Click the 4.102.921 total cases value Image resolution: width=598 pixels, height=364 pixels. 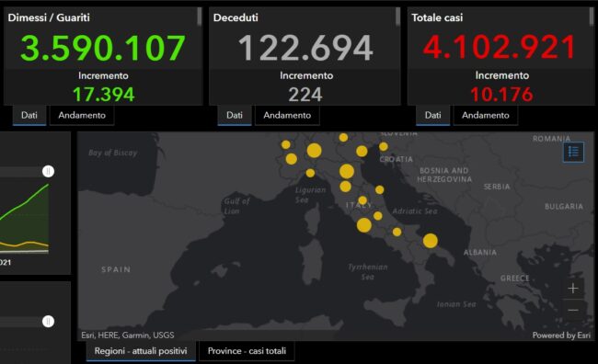[500, 47]
